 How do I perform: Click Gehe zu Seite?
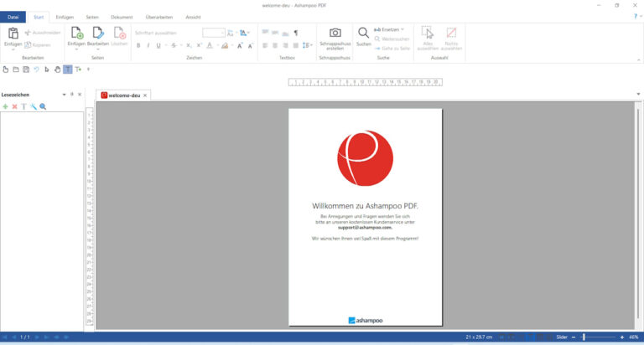pos(392,49)
